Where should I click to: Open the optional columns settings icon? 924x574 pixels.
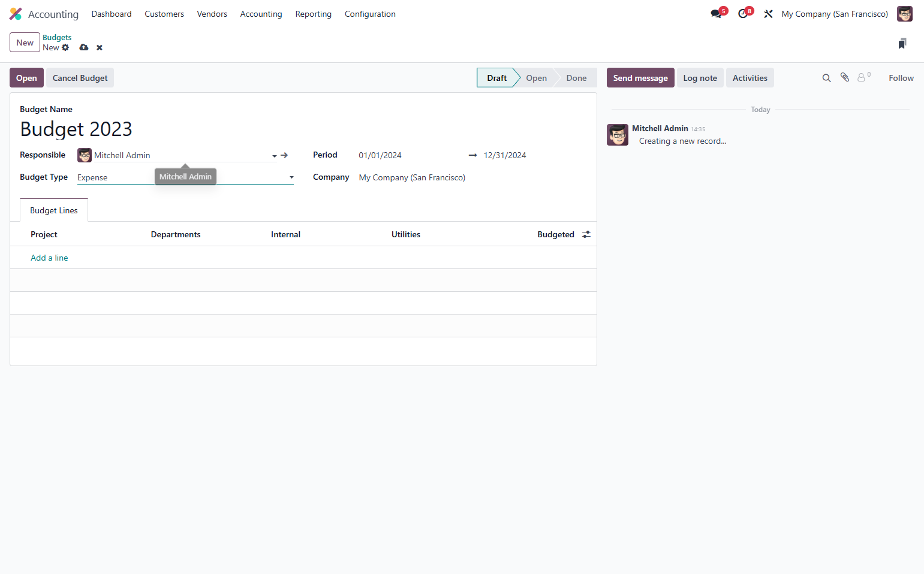(x=586, y=234)
